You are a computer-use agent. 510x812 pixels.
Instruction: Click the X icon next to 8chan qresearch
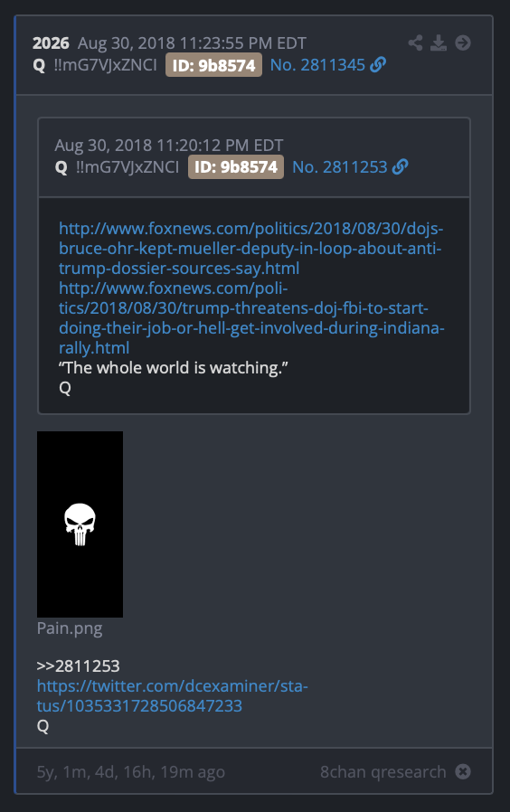coord(463,771)
